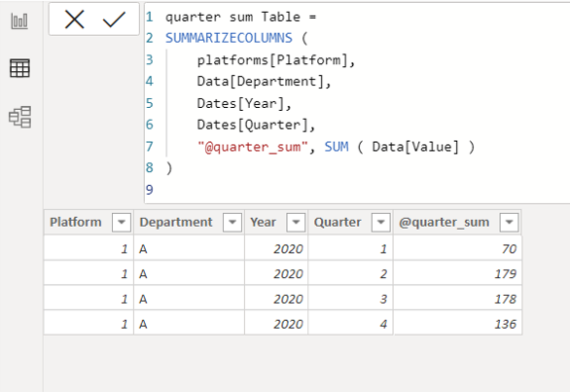The width and height of the screenshot is (570, 392).
Task: Click the Year 2020 cell in the Quarter 3 row
Action: tap(276, 299)
